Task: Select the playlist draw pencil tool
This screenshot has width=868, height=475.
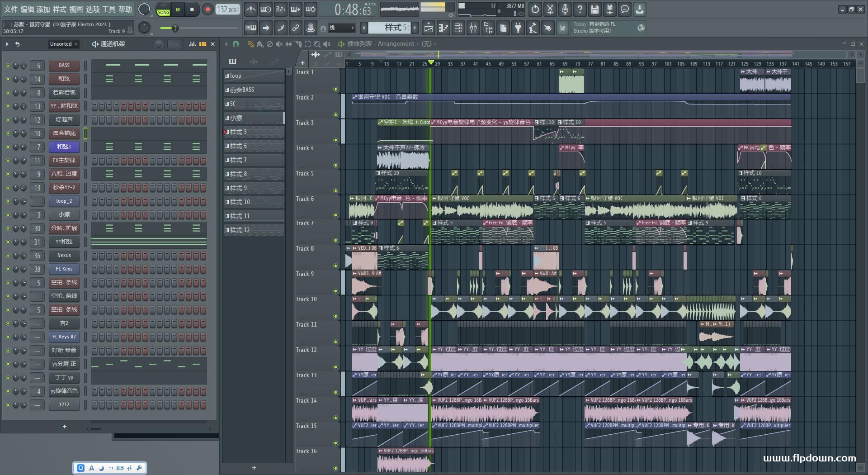Action: click(x=250, y=44)
